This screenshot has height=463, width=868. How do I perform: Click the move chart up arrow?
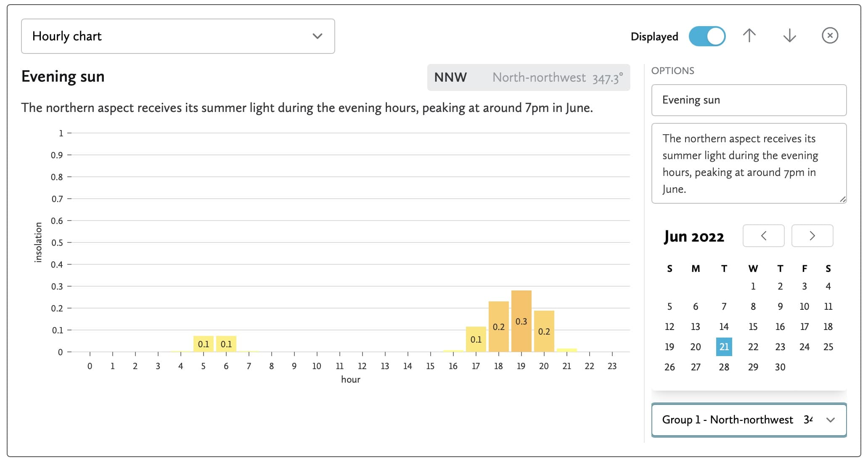point(749,36)
